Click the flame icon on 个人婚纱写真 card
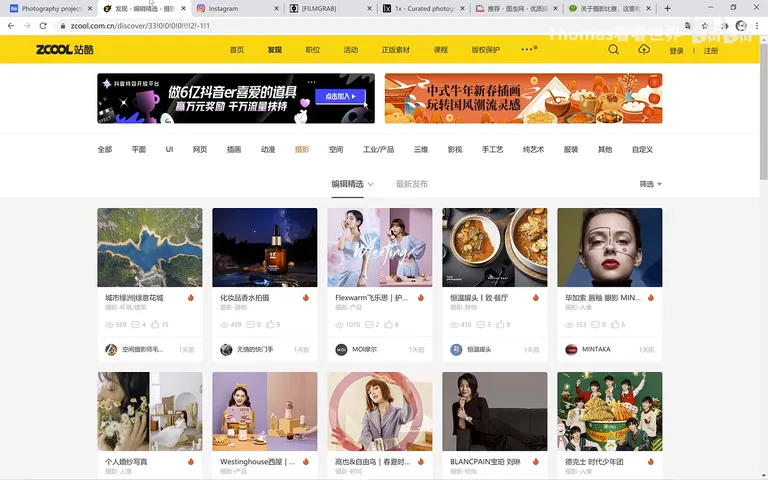The width and height of the screenshot is (768, 480). (x=191, y=461)
